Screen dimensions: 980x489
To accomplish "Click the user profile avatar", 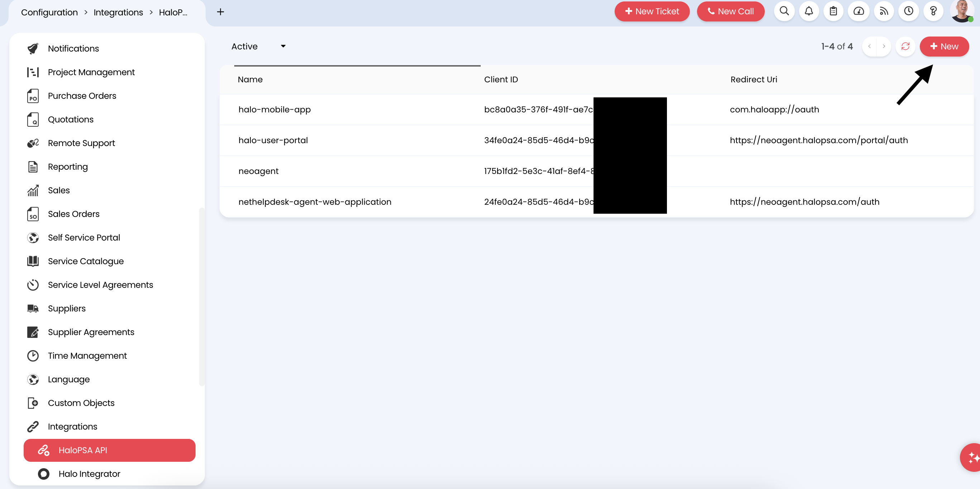I will tap(962, 11).
